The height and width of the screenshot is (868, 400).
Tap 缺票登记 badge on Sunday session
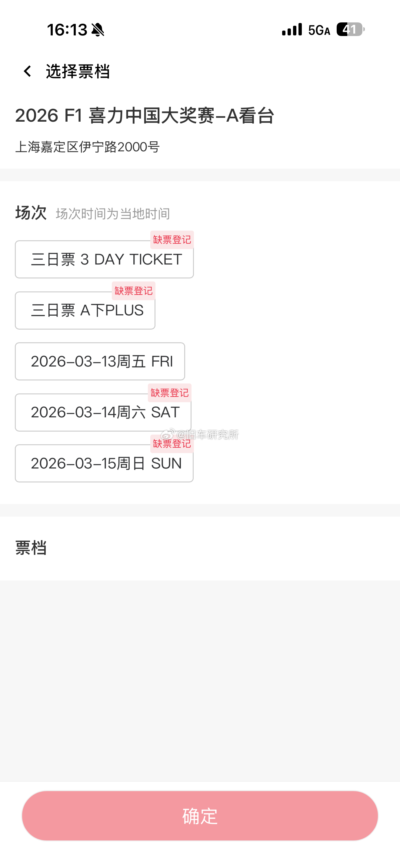tap(172, 443)
